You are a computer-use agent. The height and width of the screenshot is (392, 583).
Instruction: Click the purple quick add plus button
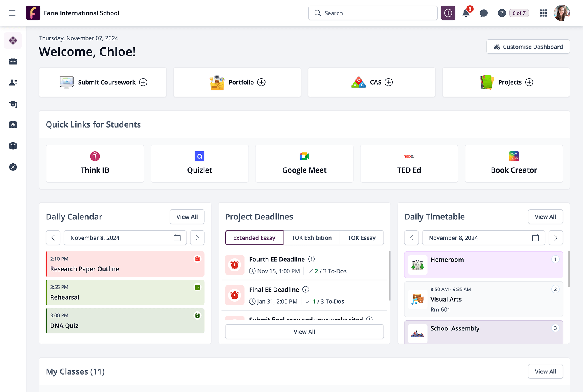click(448, 13)
